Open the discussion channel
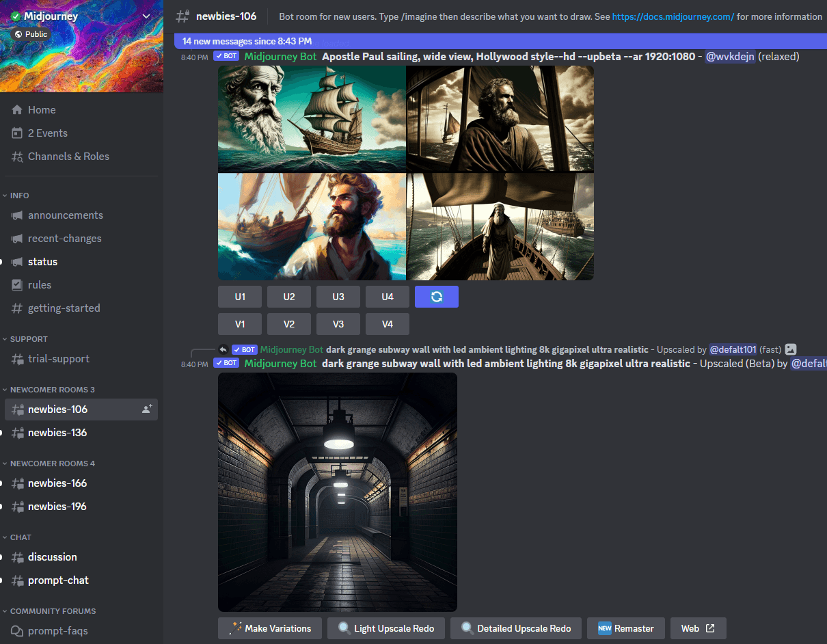Image resolution: width=827 pixels, height=644 pixels. coord(81,557)
